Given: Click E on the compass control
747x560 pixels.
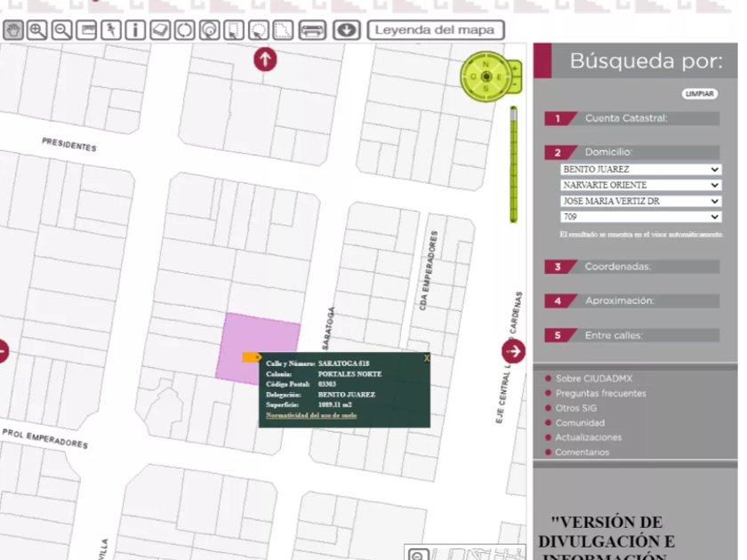Looking at the screenshot, I should point(499,76).
